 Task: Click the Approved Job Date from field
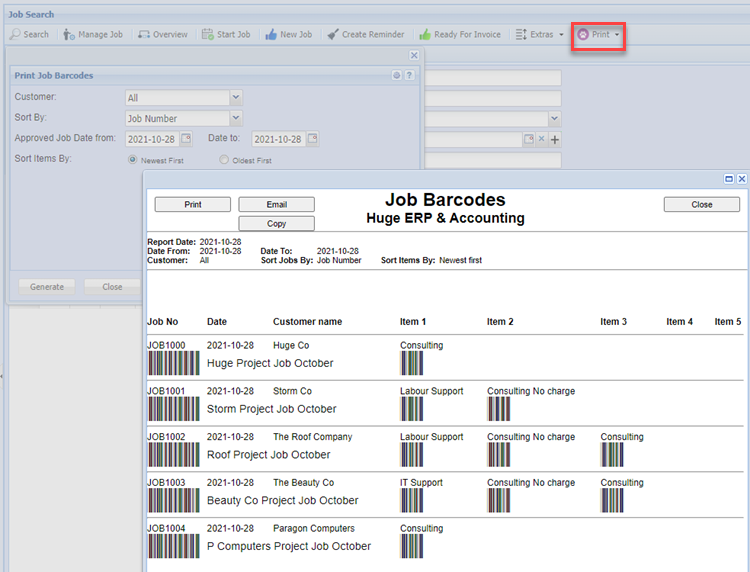151,139
